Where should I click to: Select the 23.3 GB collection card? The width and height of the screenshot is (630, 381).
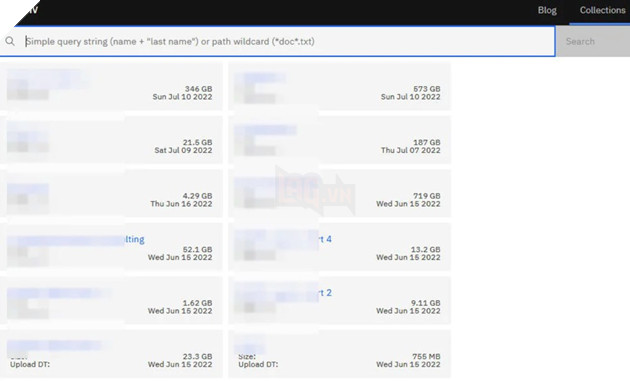coord(111,354)
